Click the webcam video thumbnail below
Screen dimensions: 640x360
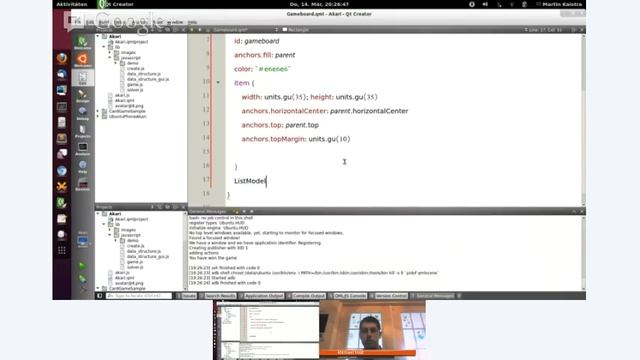tap(372, 330)
